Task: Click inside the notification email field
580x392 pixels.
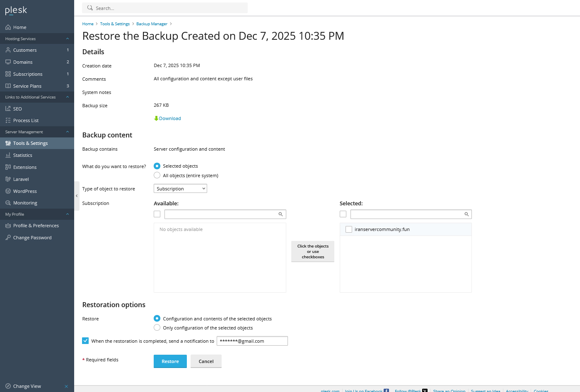Action: [252, 341]
